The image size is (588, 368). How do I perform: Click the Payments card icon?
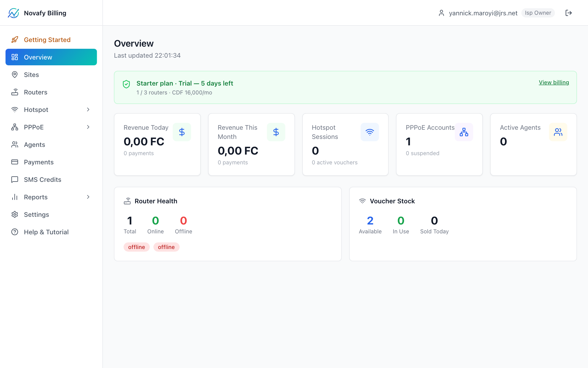15,162
